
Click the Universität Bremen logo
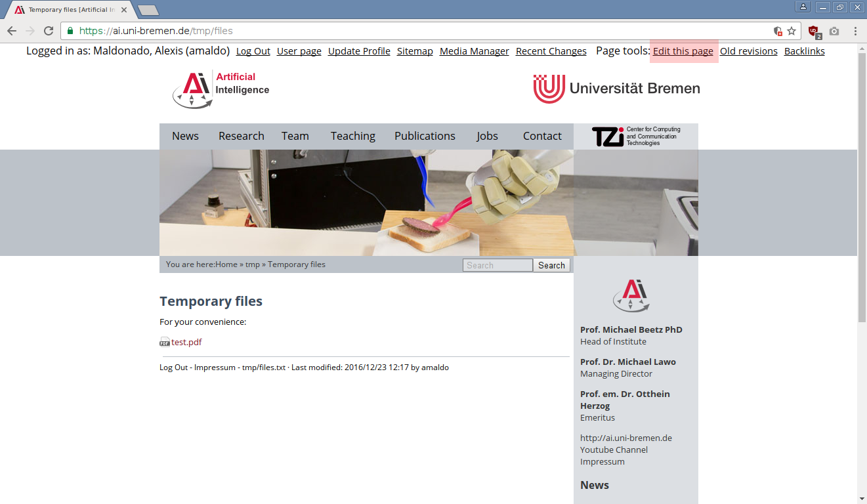click(616, 89)
